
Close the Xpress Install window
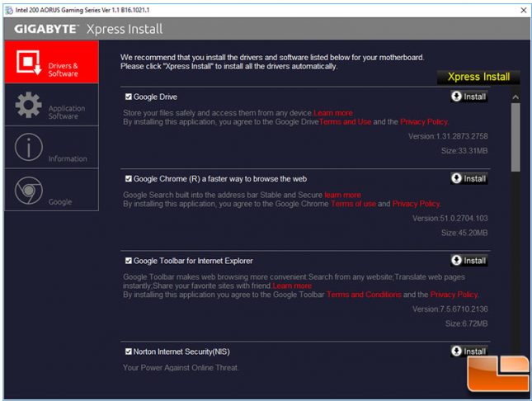click(524, 10)
